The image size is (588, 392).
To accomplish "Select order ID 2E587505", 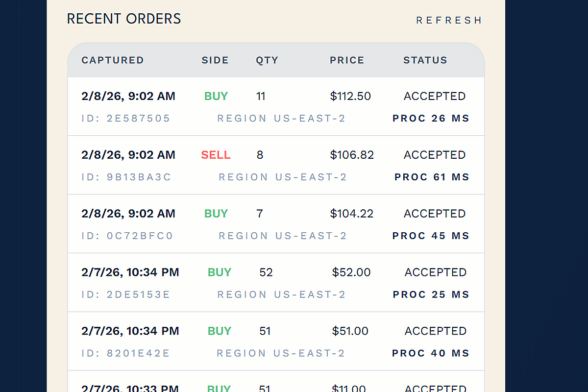I will point(126,118).
